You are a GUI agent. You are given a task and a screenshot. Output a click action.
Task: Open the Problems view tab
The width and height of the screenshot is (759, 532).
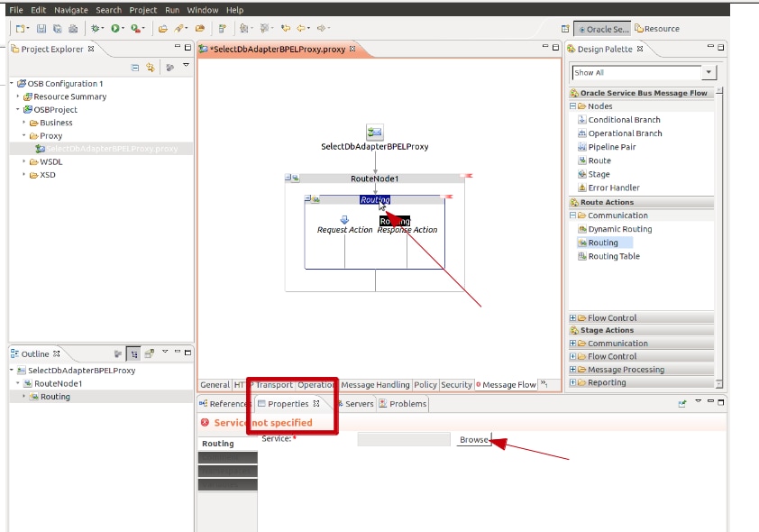pos(403,404)
